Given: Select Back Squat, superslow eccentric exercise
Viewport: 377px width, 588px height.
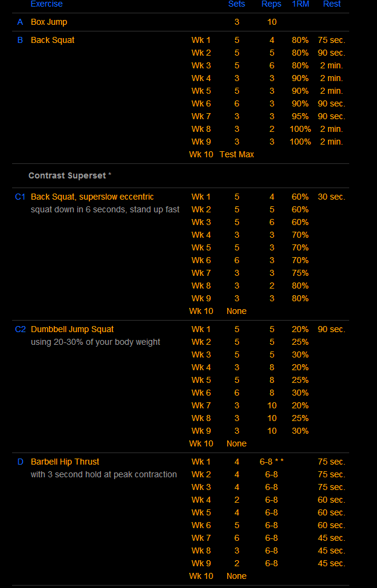Looking at the screenshot, I should (92, 197).
